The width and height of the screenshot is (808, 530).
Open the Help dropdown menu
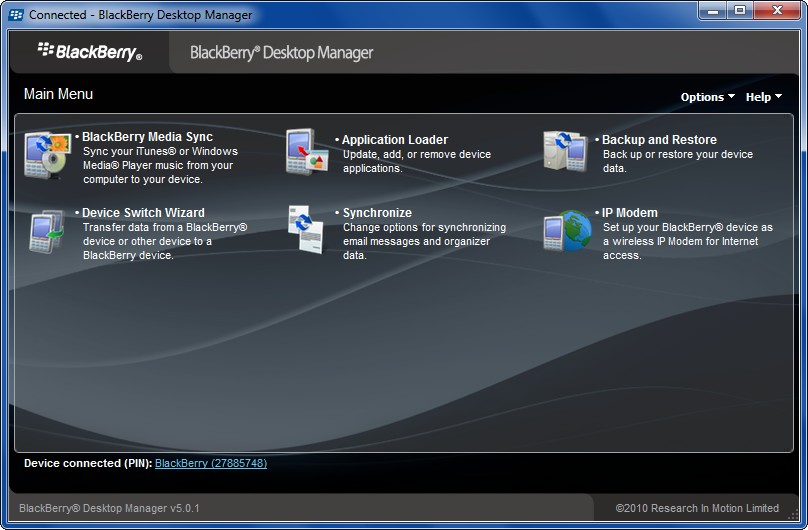point(764,97)
